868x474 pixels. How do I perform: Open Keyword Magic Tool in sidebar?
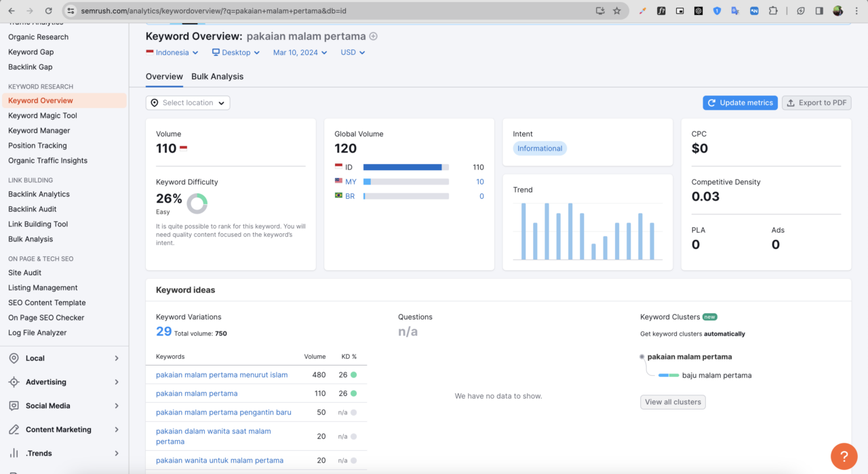pyautogui.click(x=43, y=116)
